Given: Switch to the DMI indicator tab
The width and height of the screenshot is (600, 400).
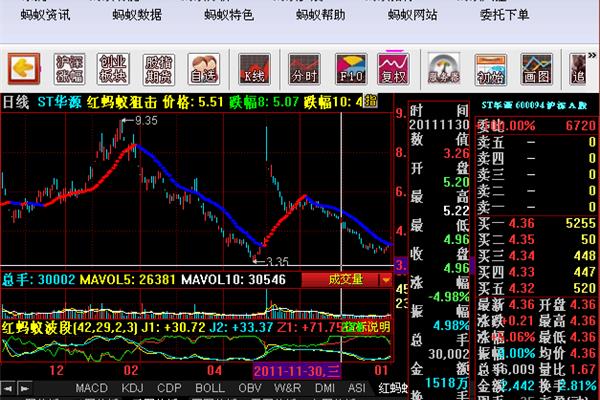Looking at the screenshot, I should click(x=324, y=388).
